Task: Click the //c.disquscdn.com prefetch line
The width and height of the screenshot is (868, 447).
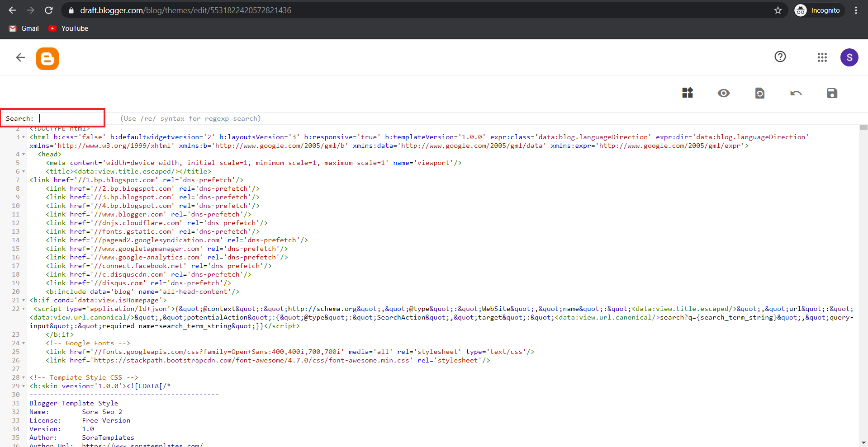Action: point(149,274)
